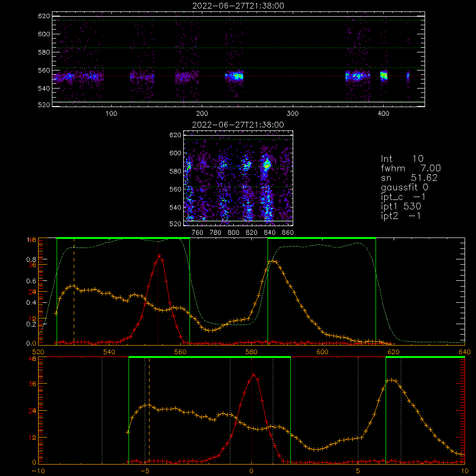This screenshot has width=476, height=476.
Task: Click the '760' x-axis label under middle panel
Action: [x=198, y=233]
